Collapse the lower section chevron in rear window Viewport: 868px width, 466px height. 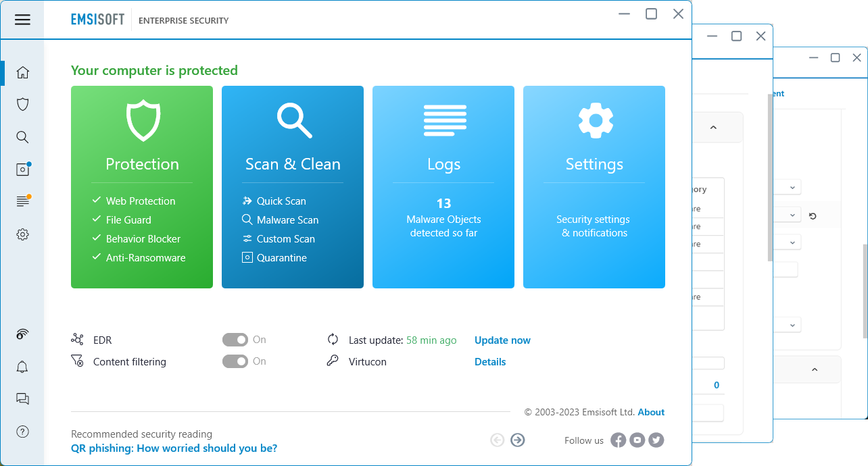[814, 369]
